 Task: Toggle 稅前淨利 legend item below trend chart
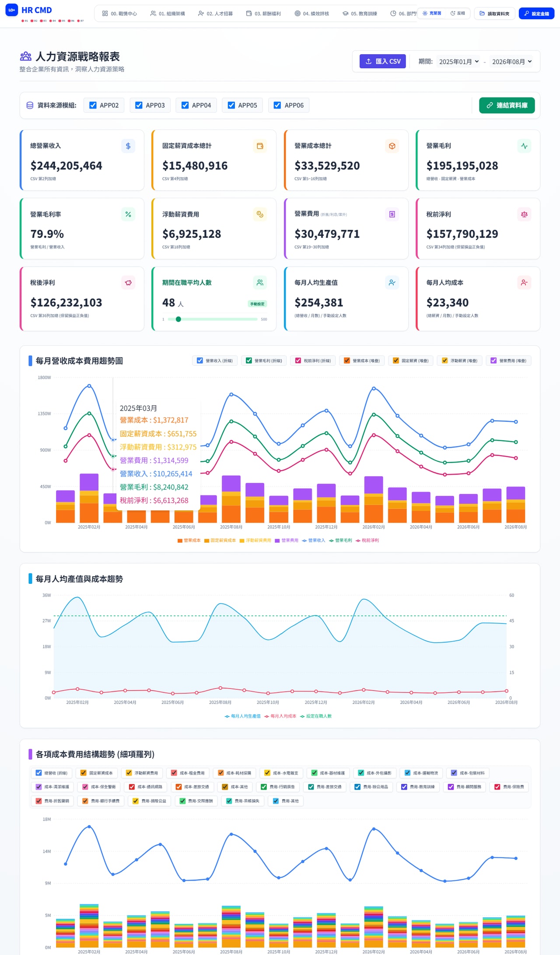(x=367, y=541)
